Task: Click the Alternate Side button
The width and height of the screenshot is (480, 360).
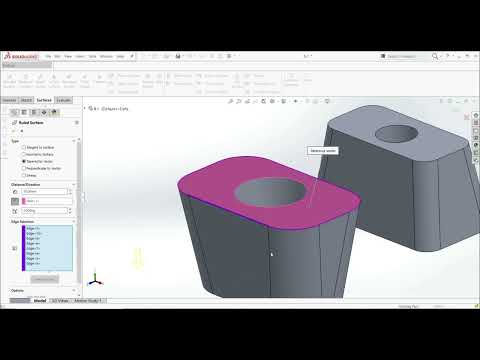Action: (45, 279)
